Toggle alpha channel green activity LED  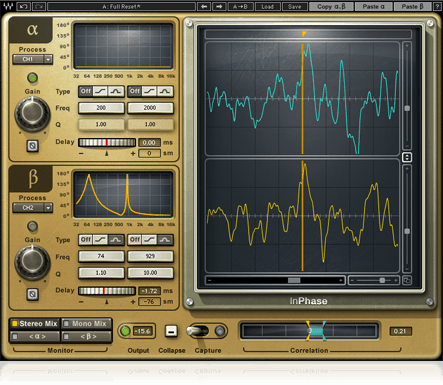[32, 78]
